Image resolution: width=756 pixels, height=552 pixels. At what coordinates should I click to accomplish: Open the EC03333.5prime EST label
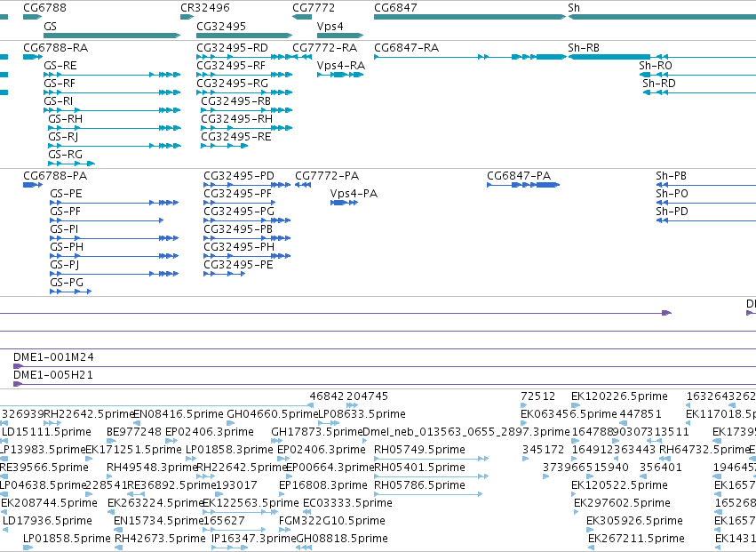[347, 503]
